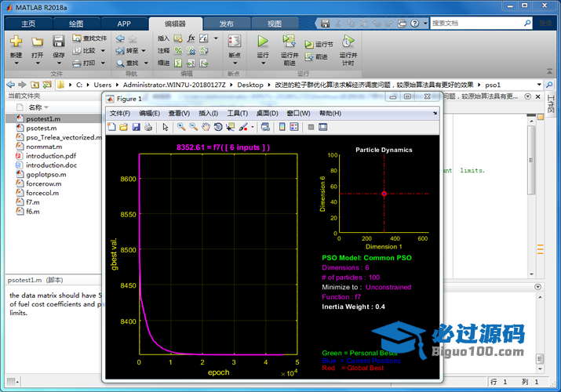Click the Compare (比较) icon
561x392 pixels.
pos(77,51)
